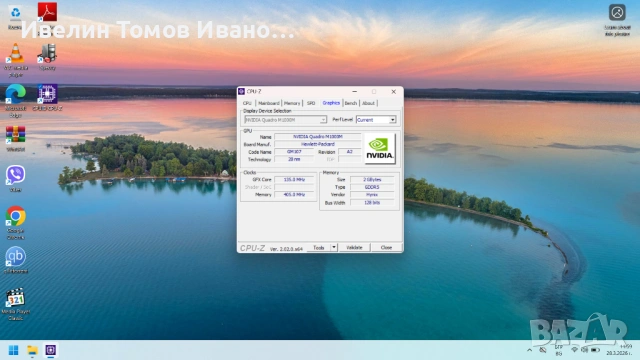
Task: Open the desktop icon in the top-right corner
Action: point(617,19)
